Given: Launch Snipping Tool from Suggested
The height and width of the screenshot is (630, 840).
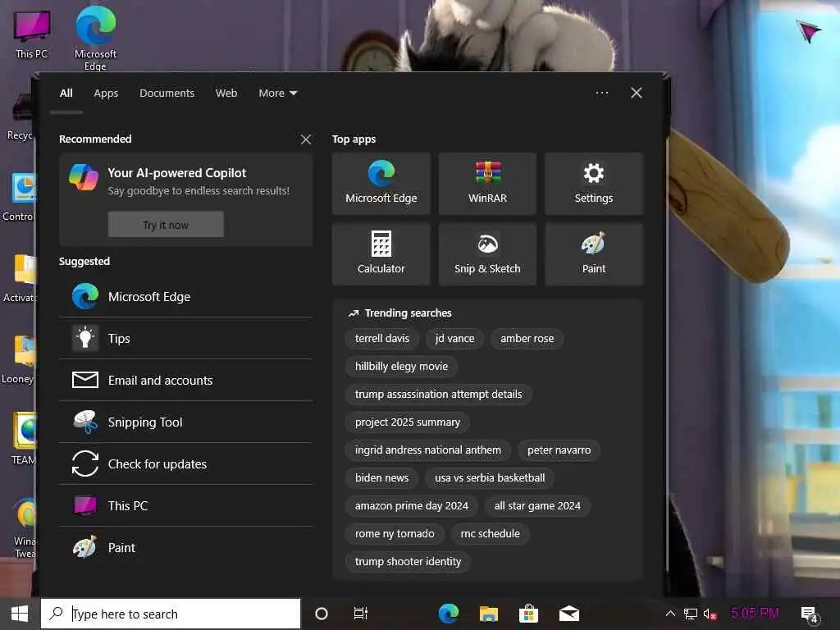Looking at the screenshot, I should (186, 422).
